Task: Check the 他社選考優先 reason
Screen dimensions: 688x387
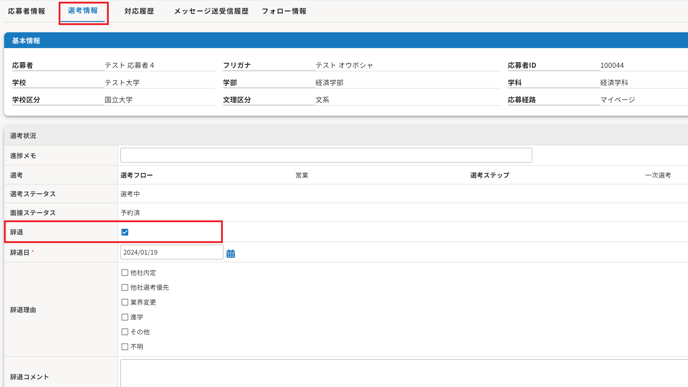Action: tap(125, 287)
